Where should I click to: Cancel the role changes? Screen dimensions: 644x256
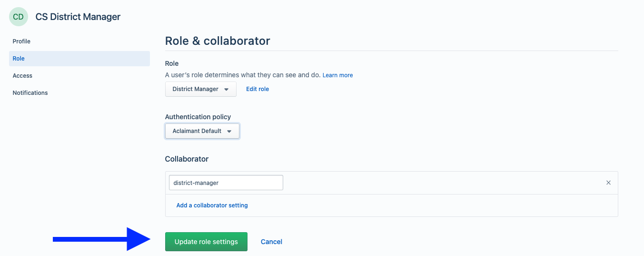click(271, 242)
